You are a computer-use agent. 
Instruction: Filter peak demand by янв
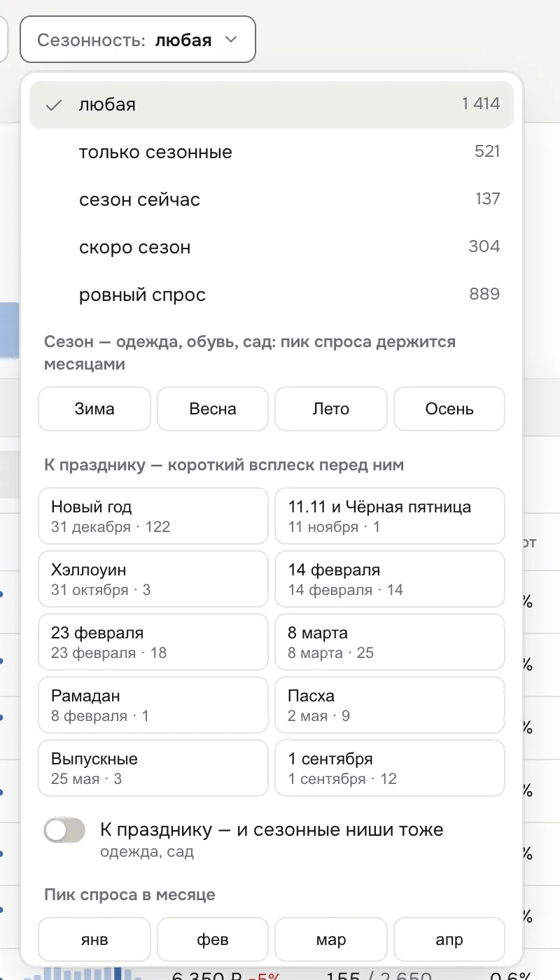point(94,940)
